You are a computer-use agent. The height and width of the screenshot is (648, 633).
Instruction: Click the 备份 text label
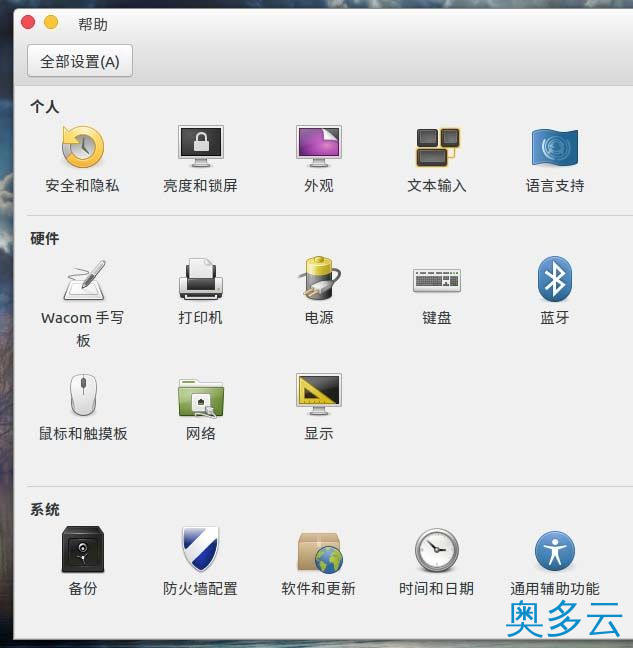pyautogui.click(x=83, y=588)
